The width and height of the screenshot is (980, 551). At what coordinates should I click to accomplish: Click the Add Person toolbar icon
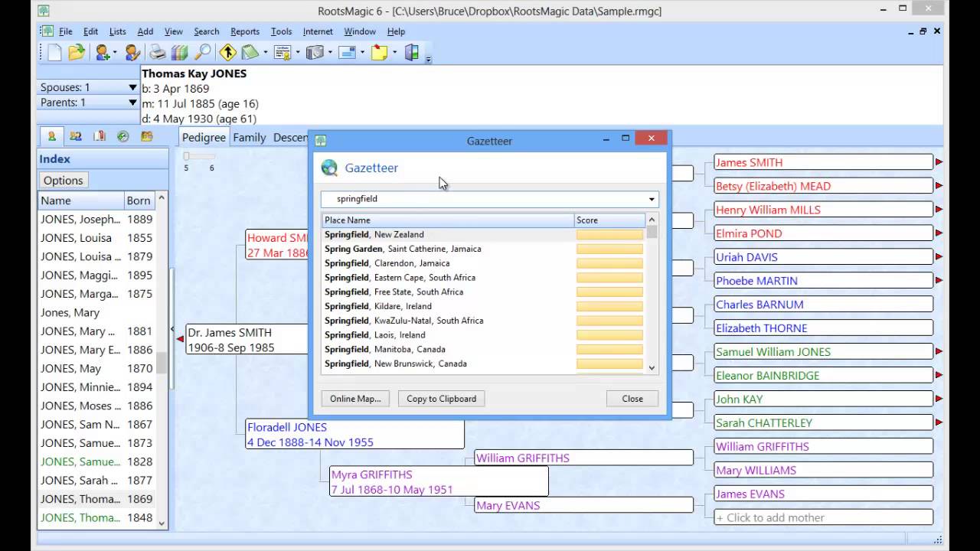coord(102,53)
